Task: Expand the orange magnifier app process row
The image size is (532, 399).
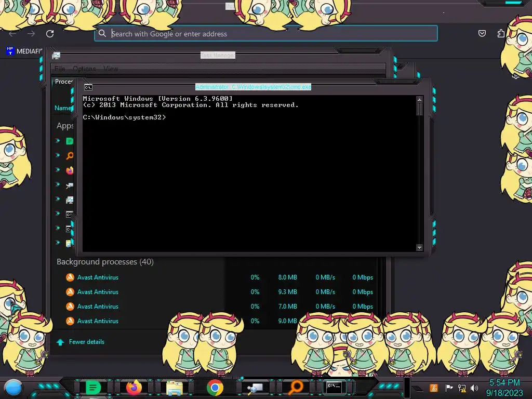Action: (58, 155)
